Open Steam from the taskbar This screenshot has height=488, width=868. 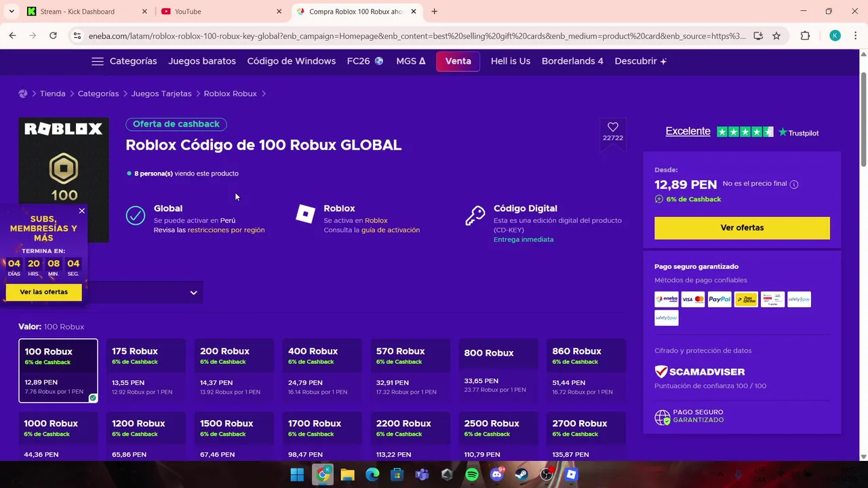(x=522, y=475)
